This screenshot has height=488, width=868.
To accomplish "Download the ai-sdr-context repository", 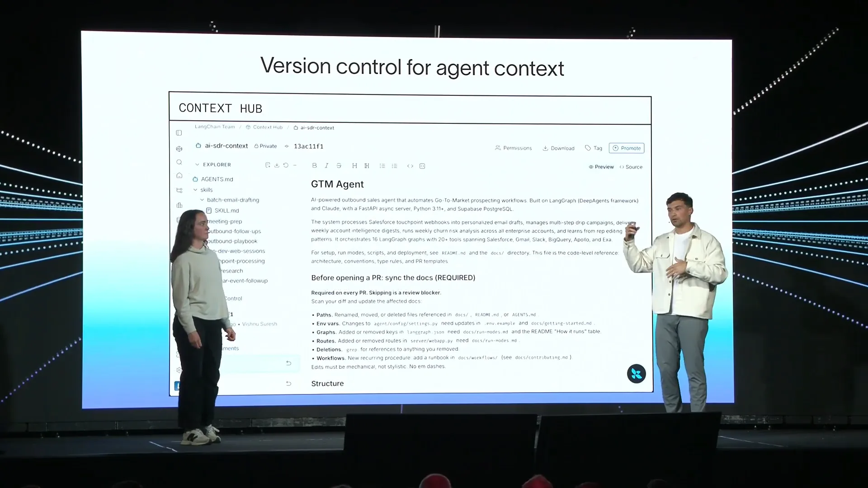I will point(558,148).
